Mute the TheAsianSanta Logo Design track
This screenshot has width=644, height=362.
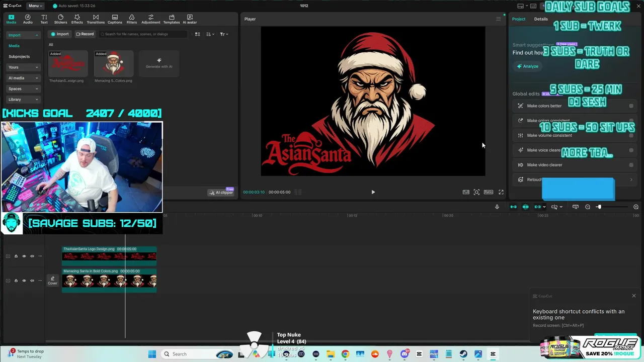pos(32,256)
